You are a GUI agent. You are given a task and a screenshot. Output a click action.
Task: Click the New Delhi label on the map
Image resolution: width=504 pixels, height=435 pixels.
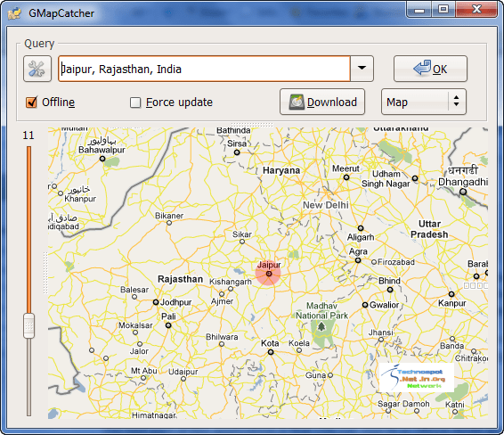coord(326,205)
